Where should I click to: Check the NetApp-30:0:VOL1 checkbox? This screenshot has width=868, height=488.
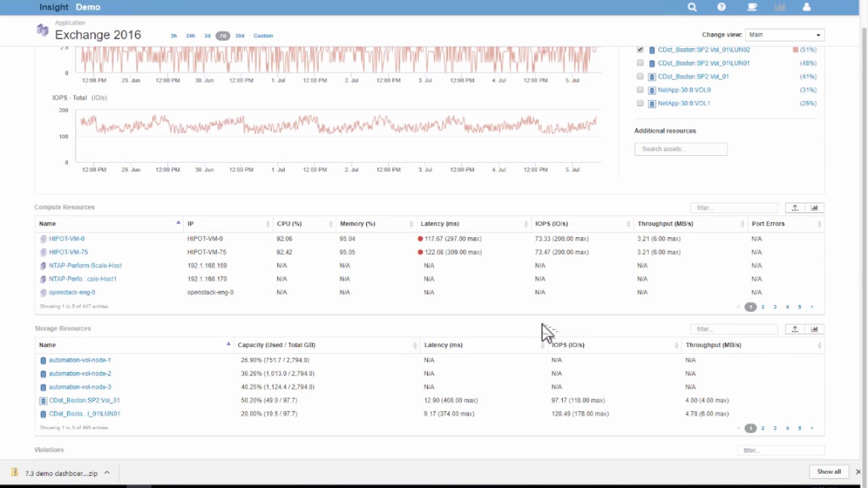640,103
